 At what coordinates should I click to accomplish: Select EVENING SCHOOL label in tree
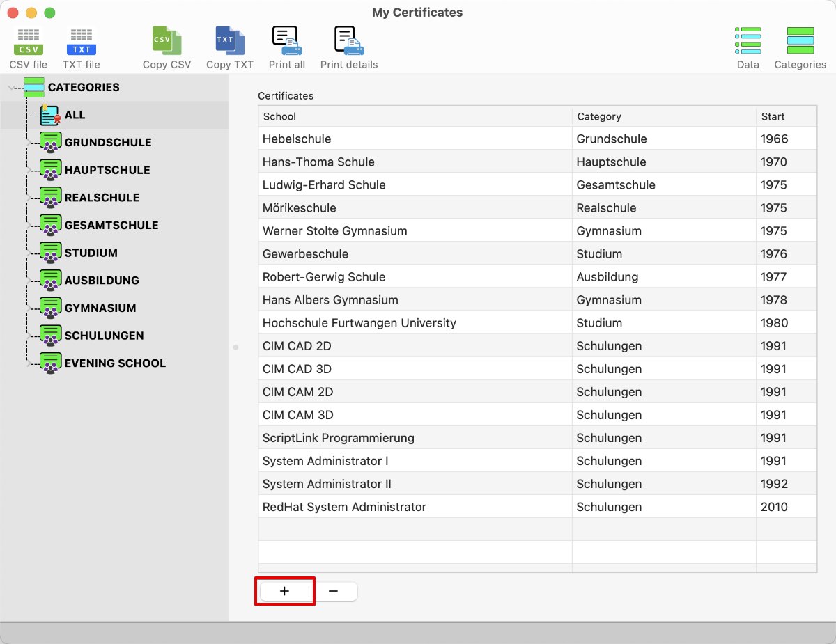tap(116, 363)
